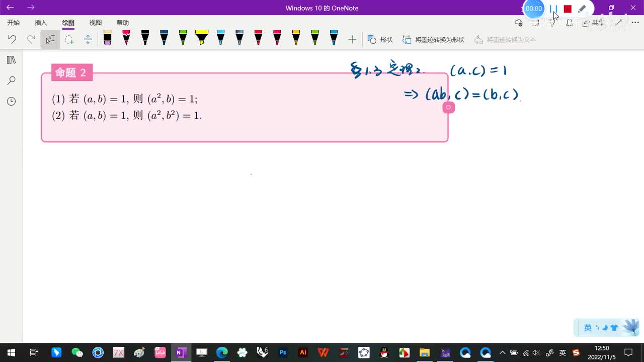Open the 开始 tab
Screen dimensions: 644x362
pos(14,23)
